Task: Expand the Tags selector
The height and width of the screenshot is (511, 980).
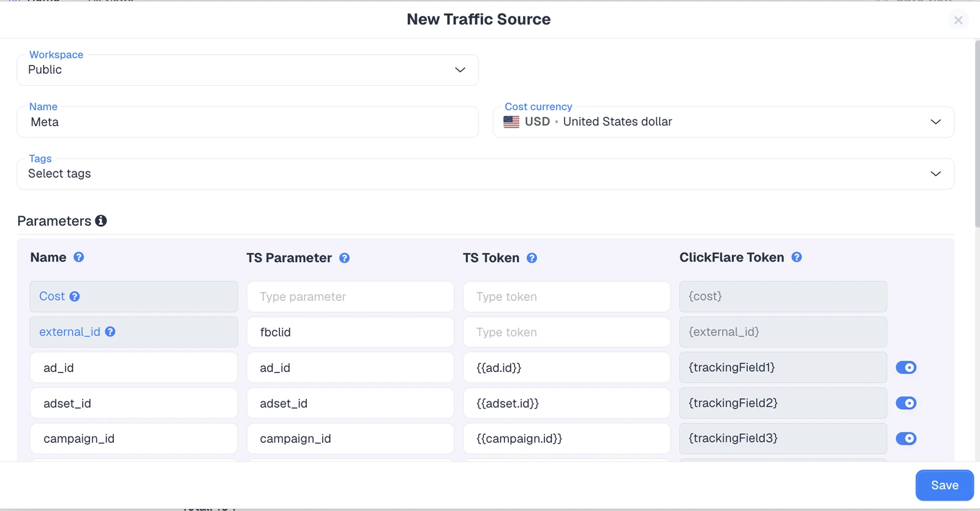Action: tap(485, 174)
